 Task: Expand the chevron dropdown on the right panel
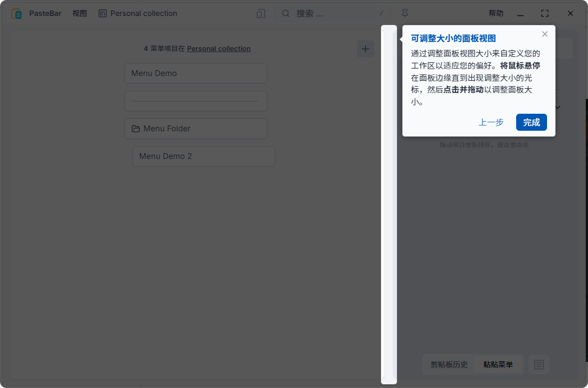pyautogui.click(x=557, y=107)
